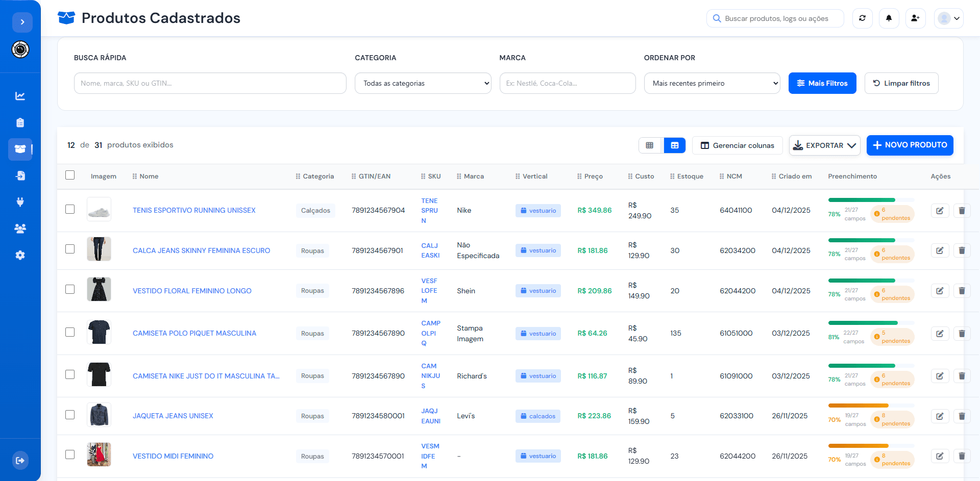Open the Todas as categorias dropdown

[x=423, y=83]
